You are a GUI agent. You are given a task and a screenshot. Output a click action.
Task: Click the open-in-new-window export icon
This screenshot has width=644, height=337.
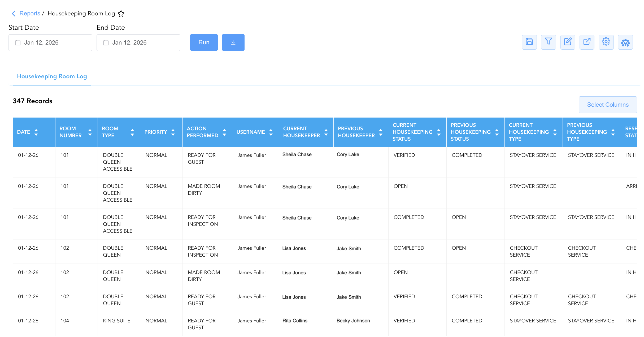587,42
